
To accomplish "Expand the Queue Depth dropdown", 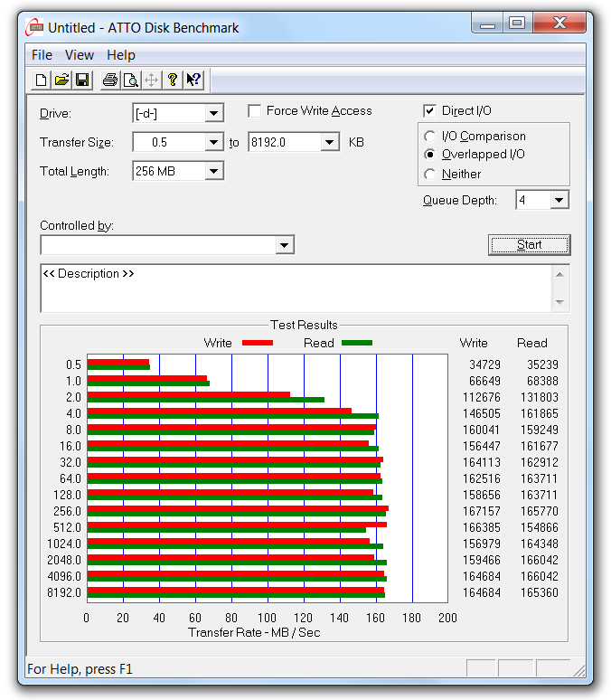I will [x=559, y=200].
